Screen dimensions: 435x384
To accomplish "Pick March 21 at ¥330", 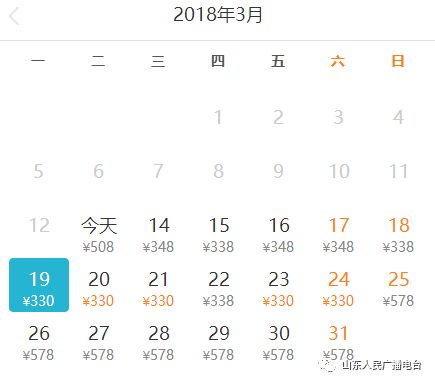I will click(x=159, y=288).
